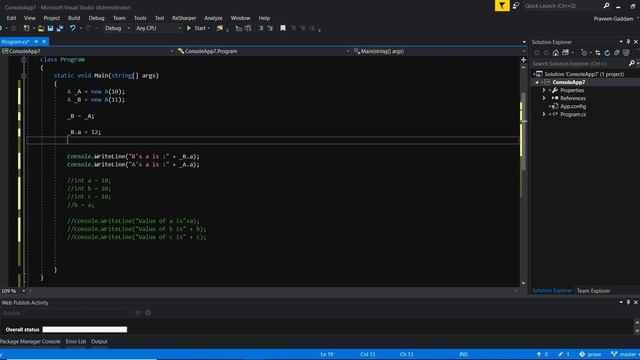The image size is (640, 360).
Task: Click the Solution Explorer Refresh icon
Action: point(607,53)
